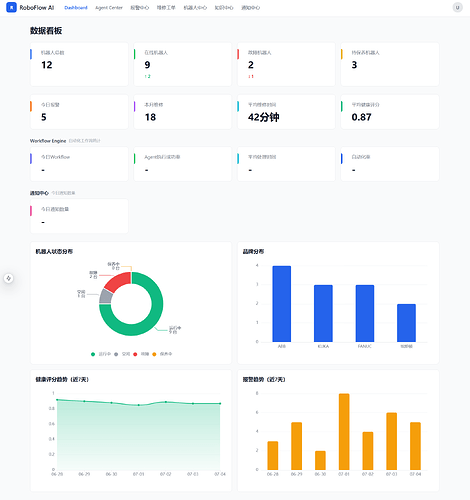Click the 07-02 data point on health trend line
Viewport: 470px width, 500px height.
pyautogui.click(x=166, y=402)
